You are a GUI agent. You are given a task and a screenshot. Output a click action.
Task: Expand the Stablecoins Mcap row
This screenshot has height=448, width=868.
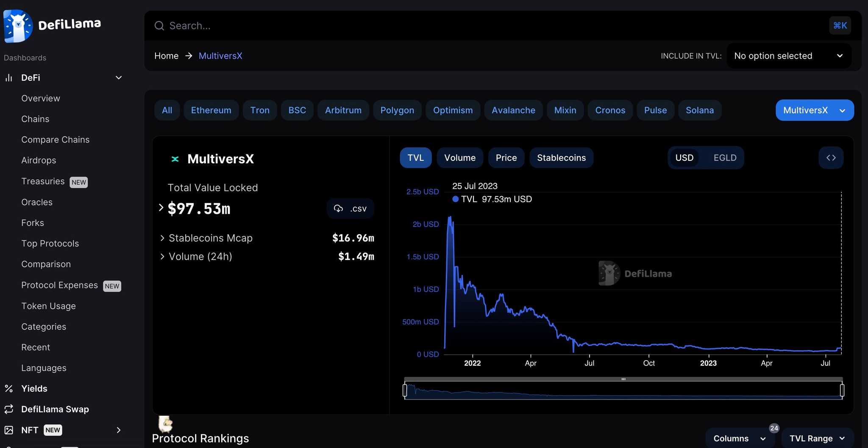click(162, 238)
